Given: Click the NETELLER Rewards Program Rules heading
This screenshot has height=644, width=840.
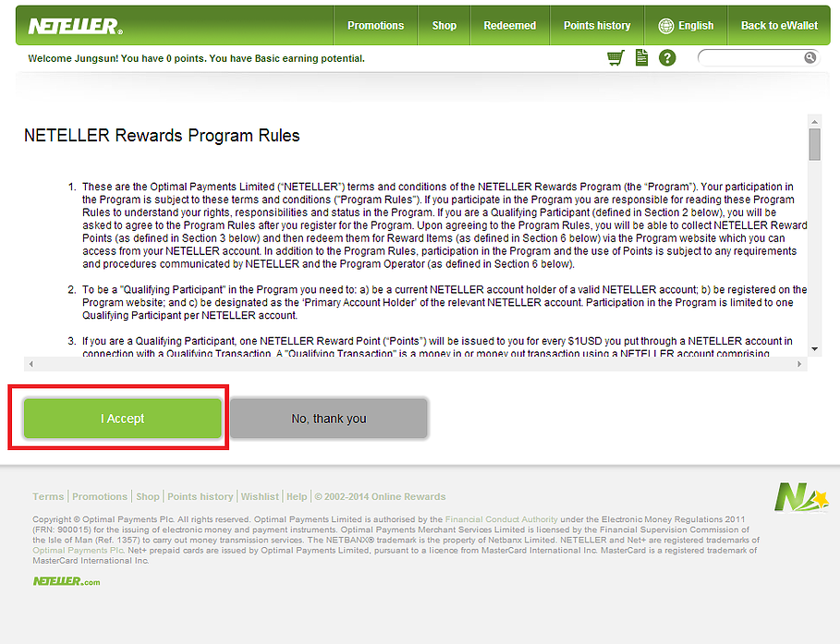Looking at the screenshot, I should coord(162,136).
